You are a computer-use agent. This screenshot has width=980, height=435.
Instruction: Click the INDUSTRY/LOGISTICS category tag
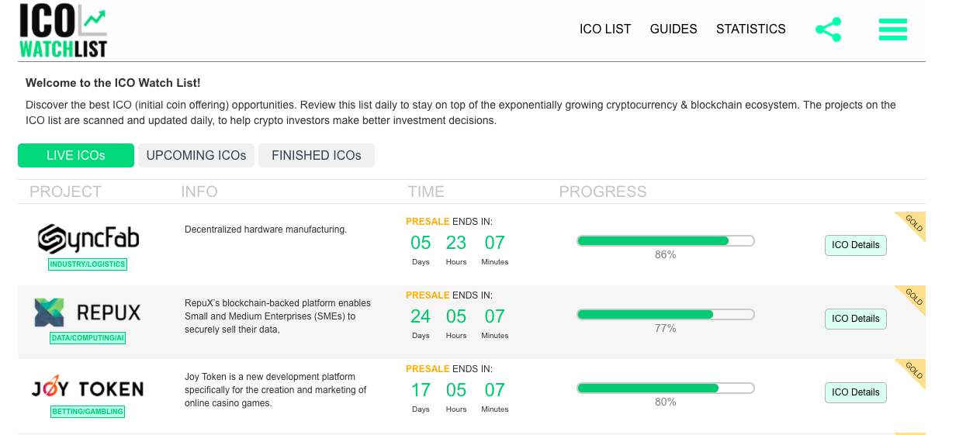click(88, 264)
